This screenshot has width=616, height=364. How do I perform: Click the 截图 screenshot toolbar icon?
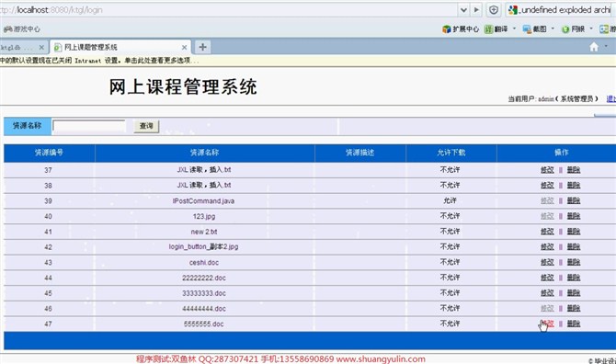coord(527,29)
